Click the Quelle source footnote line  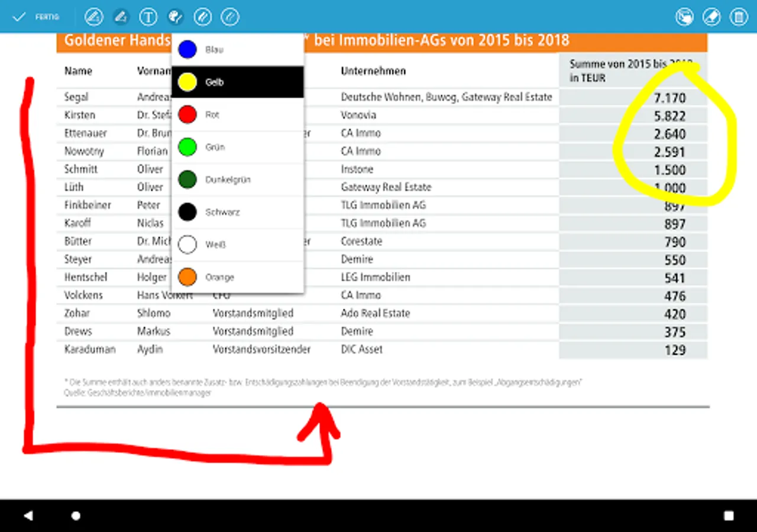point(138,392)
